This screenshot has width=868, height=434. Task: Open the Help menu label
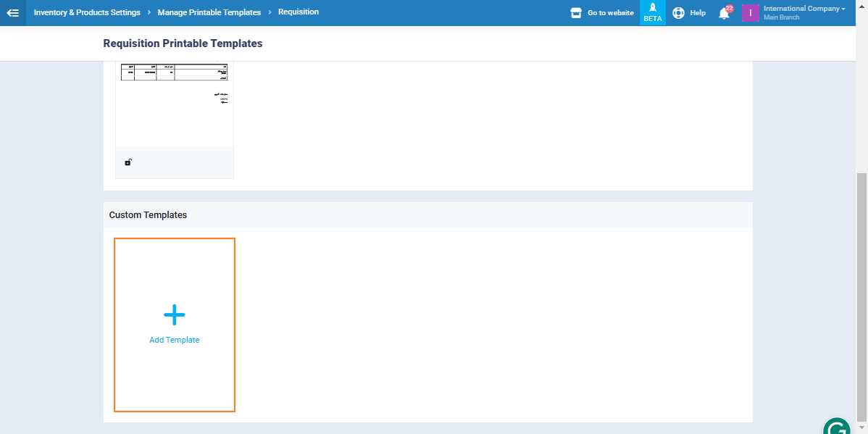click(x=698, y=13)
